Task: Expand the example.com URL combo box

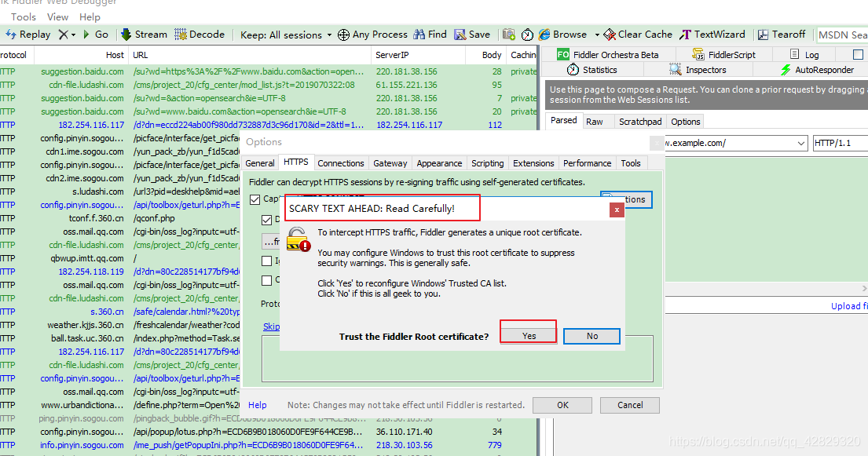Action: 800,144
